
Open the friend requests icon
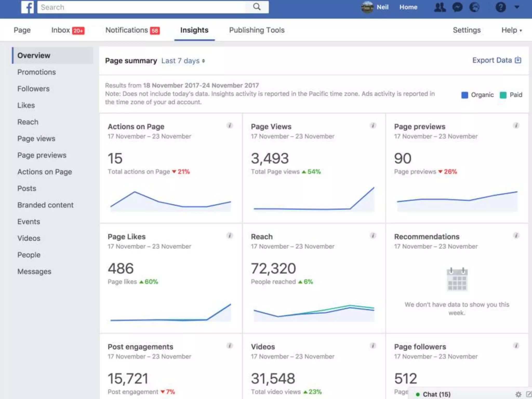[x=440, y=7]
